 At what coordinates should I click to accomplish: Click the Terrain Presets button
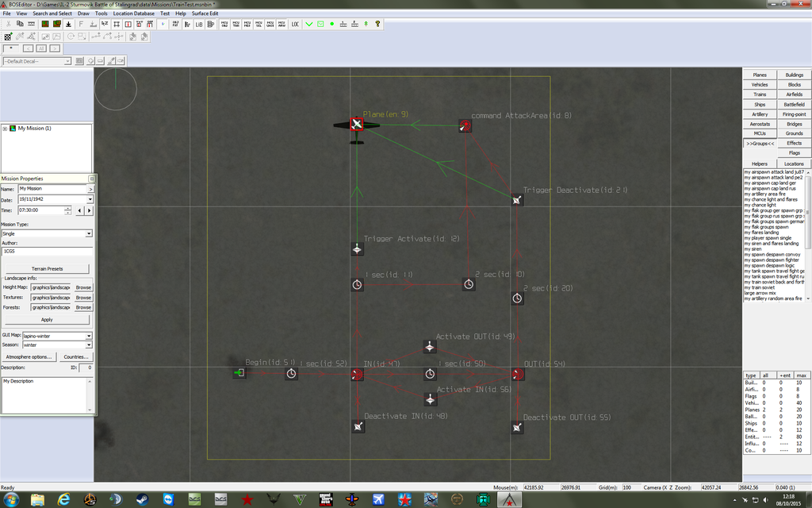tap(47, 269)
